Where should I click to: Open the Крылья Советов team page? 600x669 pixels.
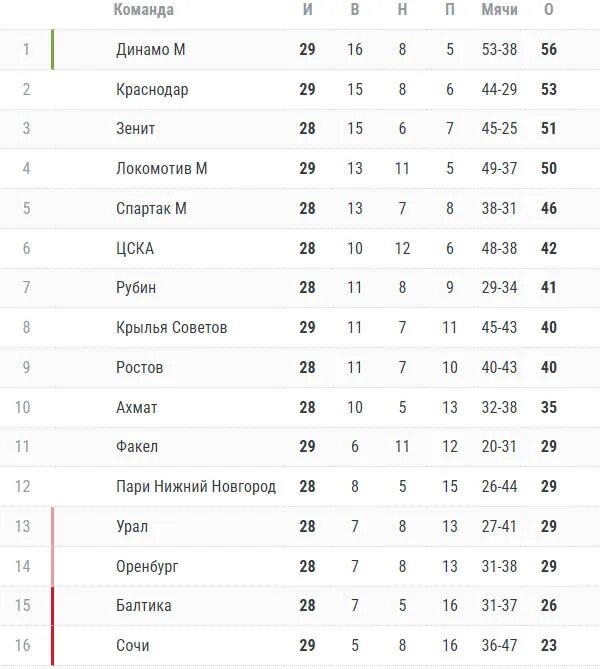[x=172, y=328]
